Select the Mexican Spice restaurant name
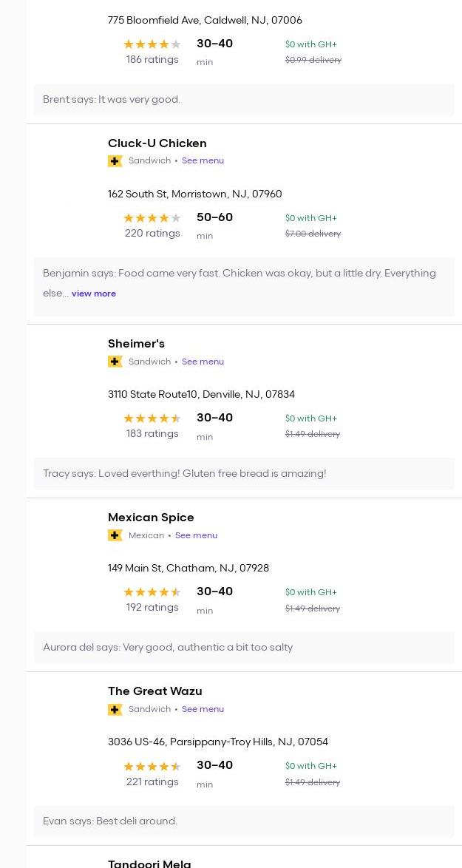 click(x=151, y=518)
